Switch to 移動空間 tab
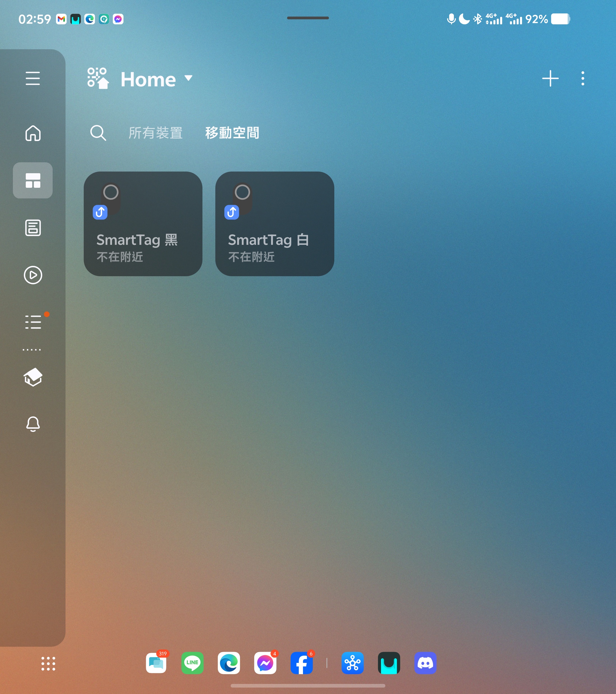Screen dimensions: 616x694 coord(232,133)
